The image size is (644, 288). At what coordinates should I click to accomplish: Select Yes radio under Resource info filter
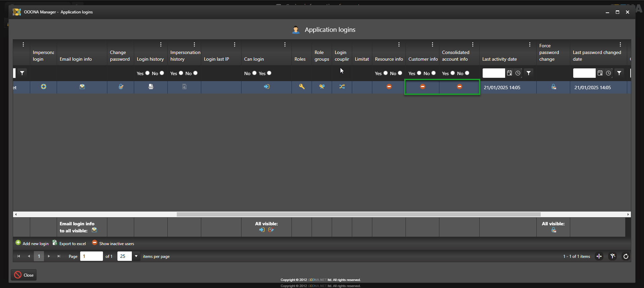coord(386,73)
